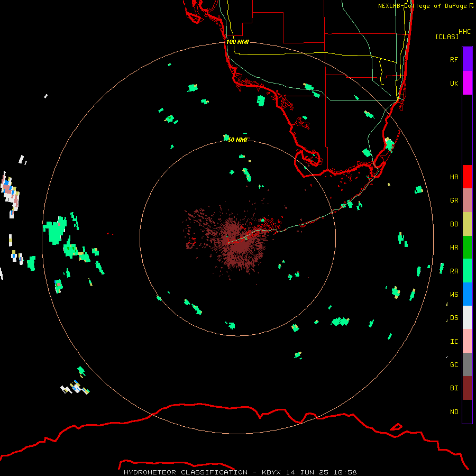Click the WS wet snow blue swatch
476x476 pixels.
click(x=467, y=294)
